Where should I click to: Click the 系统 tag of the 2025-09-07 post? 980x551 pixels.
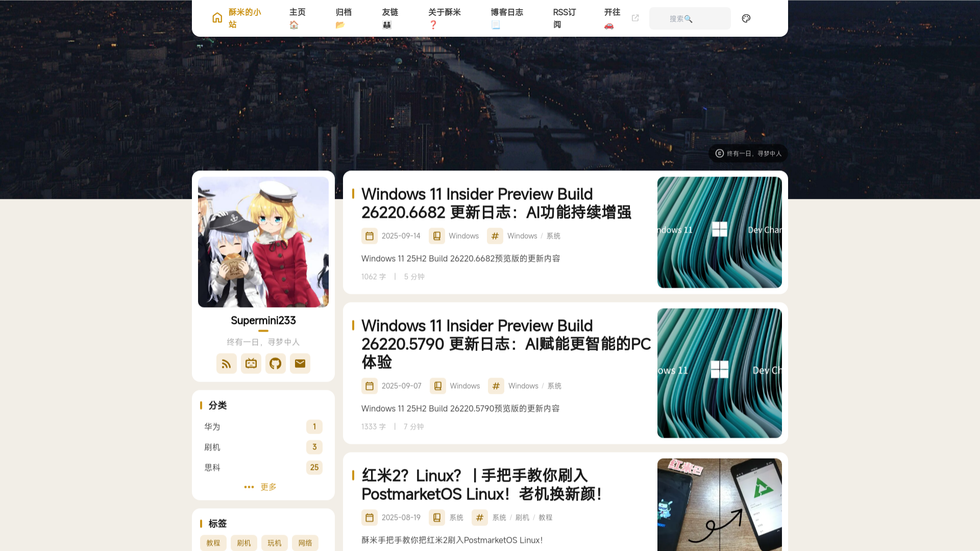pos(554,386)
